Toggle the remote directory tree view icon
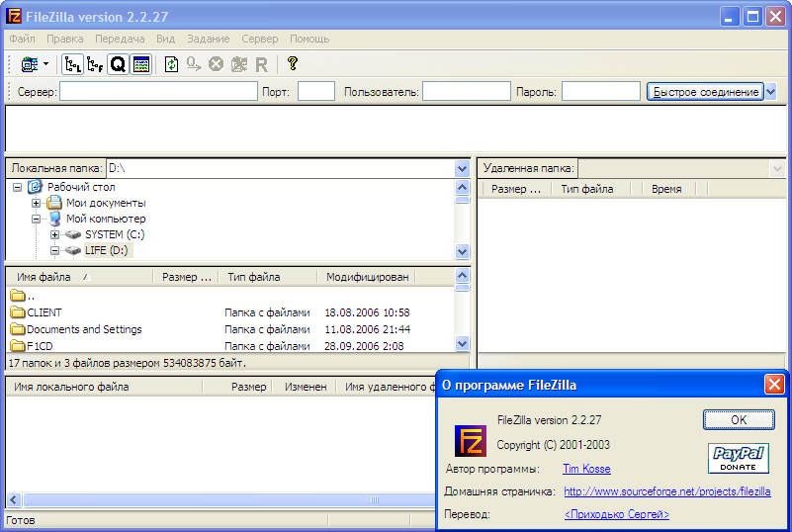The width and height of the screenshot is (792, 532). [95, 64]
